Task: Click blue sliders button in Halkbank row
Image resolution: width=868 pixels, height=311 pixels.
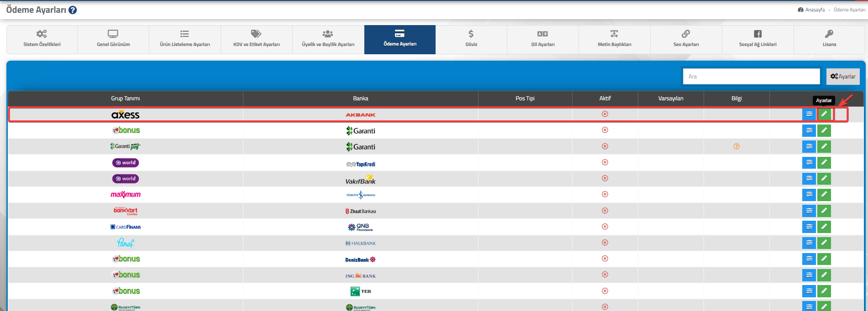Action: [x=809, y=243]
